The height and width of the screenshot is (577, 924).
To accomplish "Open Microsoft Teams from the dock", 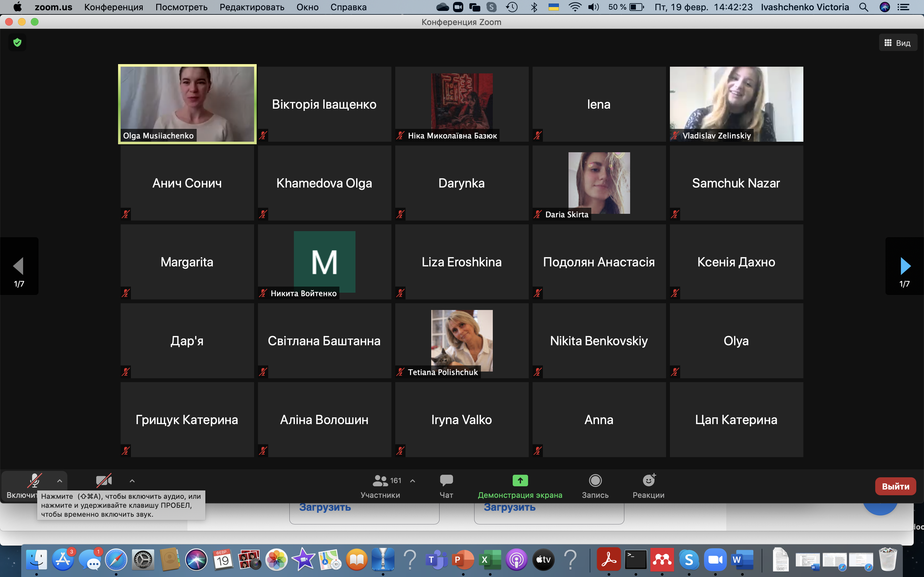I will [x=436, y=560].
